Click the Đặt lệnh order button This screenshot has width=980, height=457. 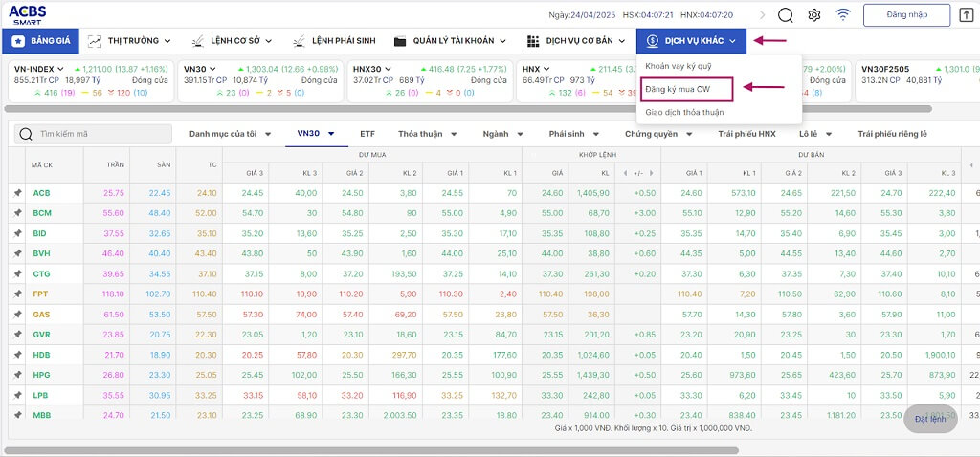(x=930, y=419)
